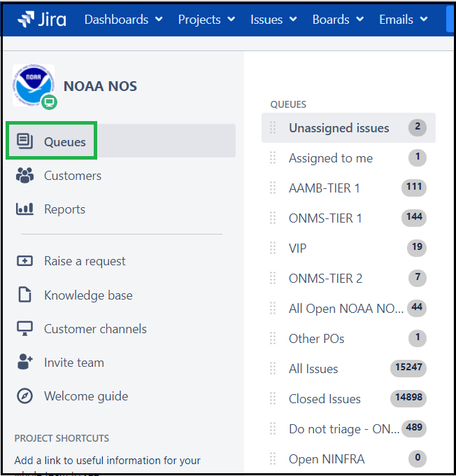The image size is (456, 476).
Task: Click the 14898 count badge
Action: pos(408,398)
